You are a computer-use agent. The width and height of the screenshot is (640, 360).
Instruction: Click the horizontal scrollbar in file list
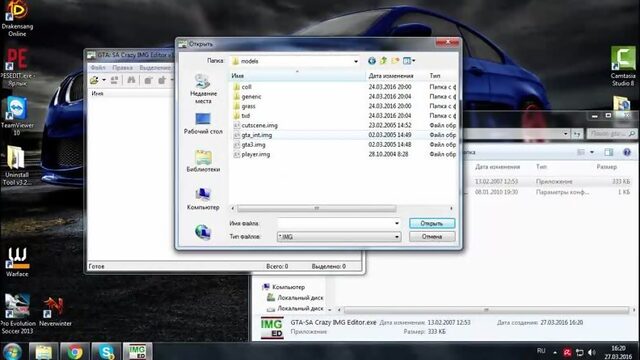tap(316, 209)
